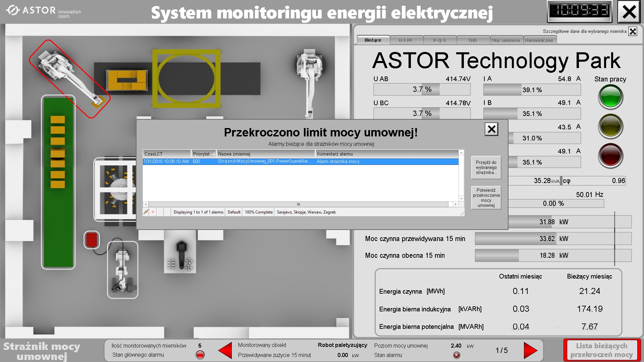Viewport: 644px width, 362px height.
Task: Toggle the yellow Stan pracy lamp
Action: tap(611, 126)
